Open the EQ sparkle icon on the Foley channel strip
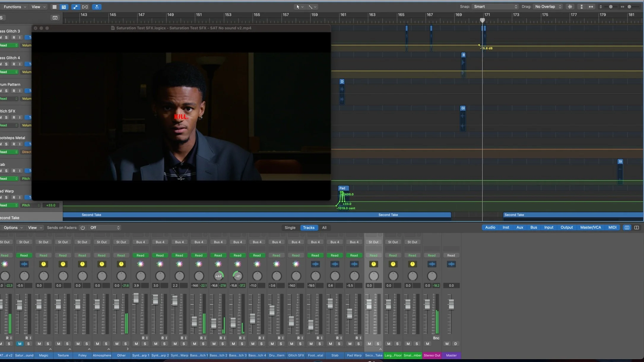The width and height of the screenshot is (644, 362). [x=82, y=264]
